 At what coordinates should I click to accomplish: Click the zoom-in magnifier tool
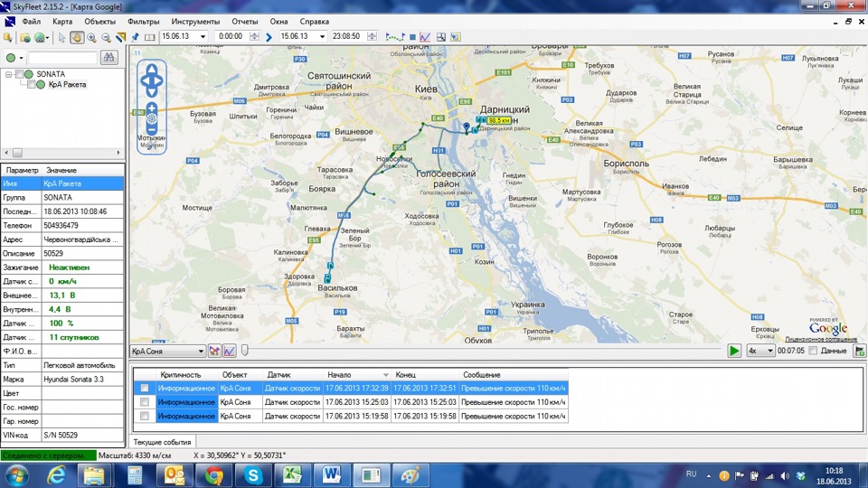click(91, 37)
